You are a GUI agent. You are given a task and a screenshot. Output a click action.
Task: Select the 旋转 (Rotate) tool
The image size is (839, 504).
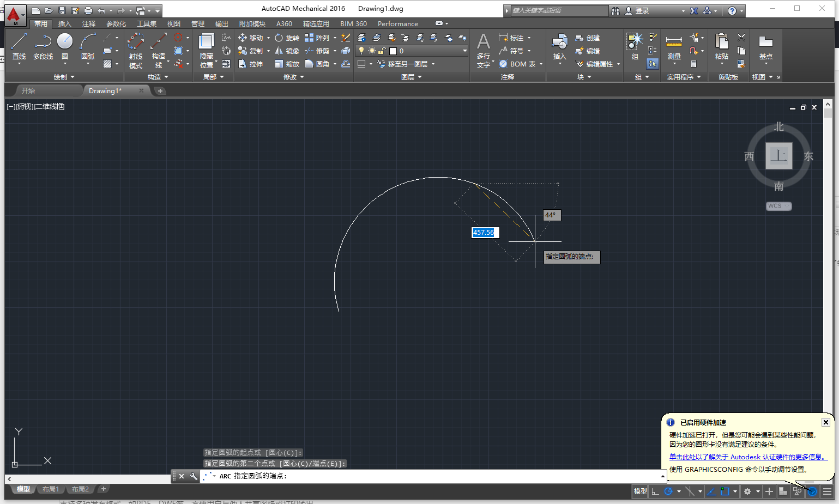(287, 38)
